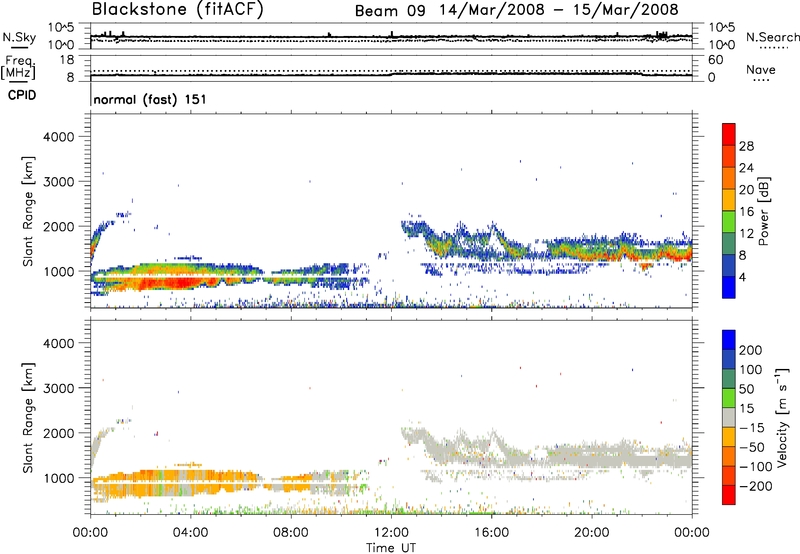800x554 pixels.
Task: Click the 200 value on velocity scale
Action: pyautogui.click(x=751, y=350)
